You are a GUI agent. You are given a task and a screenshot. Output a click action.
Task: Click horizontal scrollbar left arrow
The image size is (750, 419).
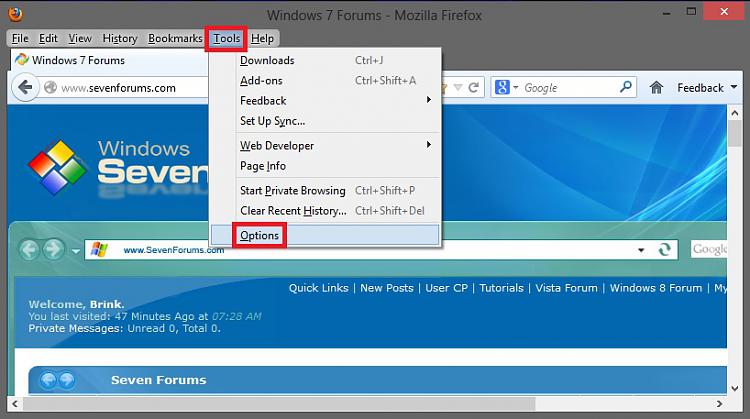[x=15, y=404]
